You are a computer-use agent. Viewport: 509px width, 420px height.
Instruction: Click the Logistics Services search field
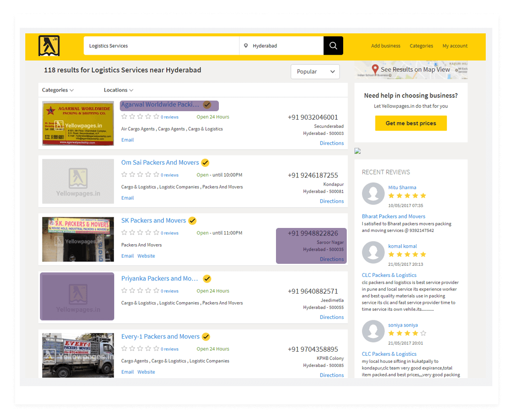point(161,46)
